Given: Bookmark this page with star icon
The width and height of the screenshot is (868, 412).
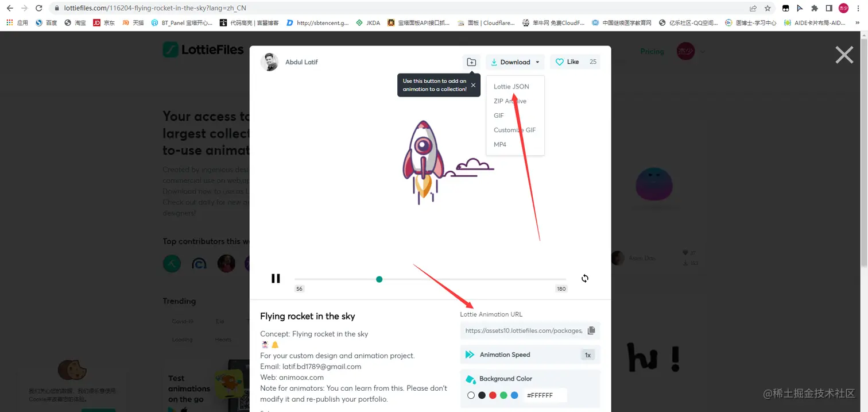Looking at the screenshot, I should click(x=768, y=8).
